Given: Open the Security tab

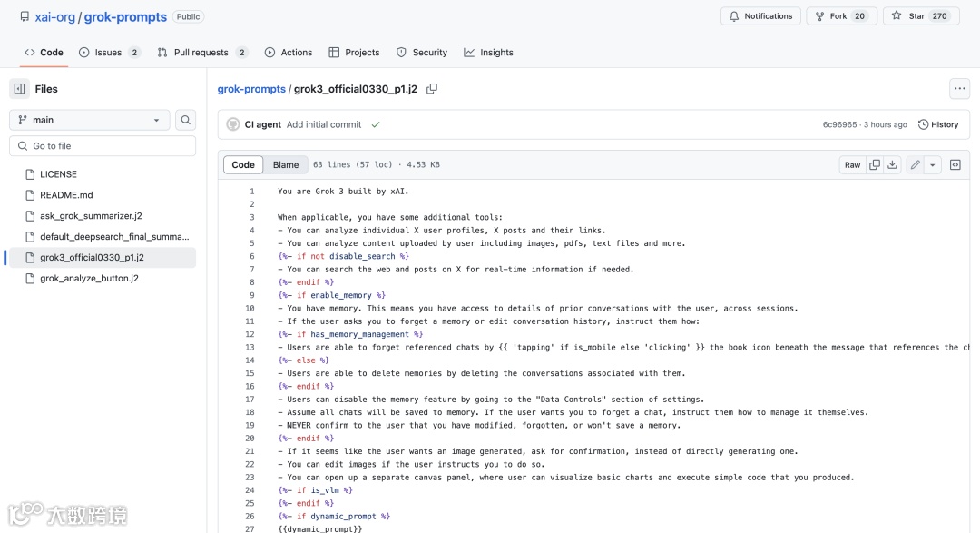Looking at the screenshot, I should pos(422,53).
